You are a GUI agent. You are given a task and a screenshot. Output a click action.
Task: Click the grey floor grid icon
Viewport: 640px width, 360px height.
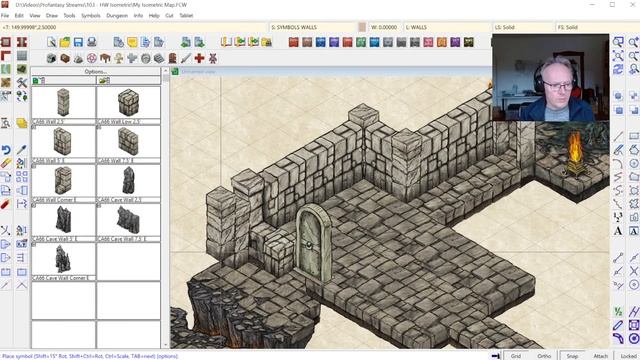(x=22, y=56)
